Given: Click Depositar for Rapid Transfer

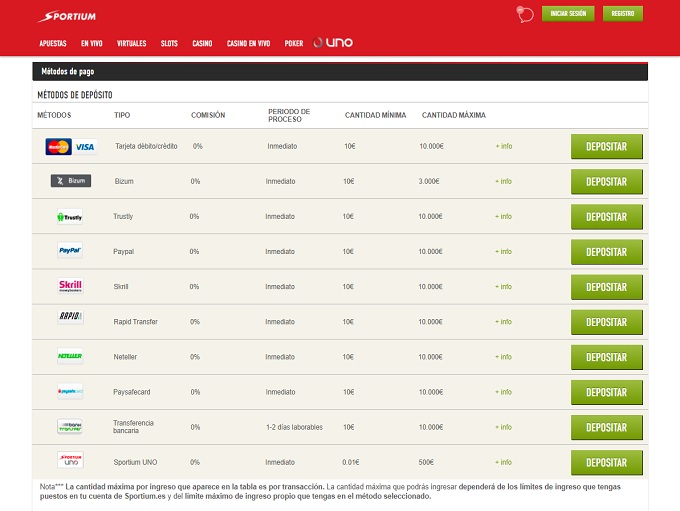Looking at the screenshot, I should (x=606, y=322).
